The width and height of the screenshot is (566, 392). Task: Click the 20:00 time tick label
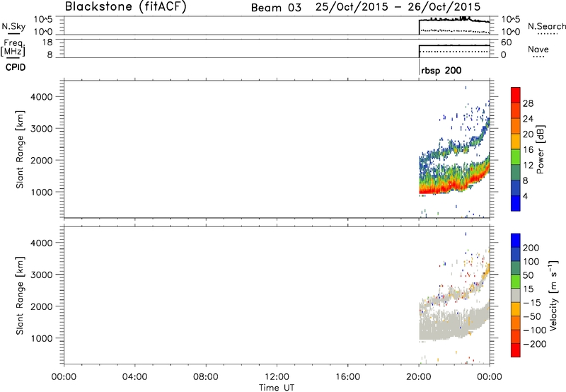[x=419, y=377]
